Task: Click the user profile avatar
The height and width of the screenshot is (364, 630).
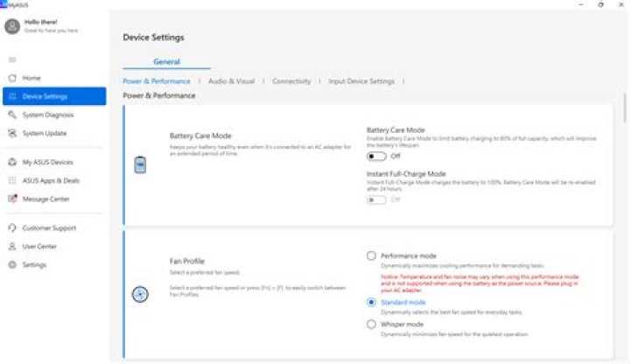Action: (11, 26)
